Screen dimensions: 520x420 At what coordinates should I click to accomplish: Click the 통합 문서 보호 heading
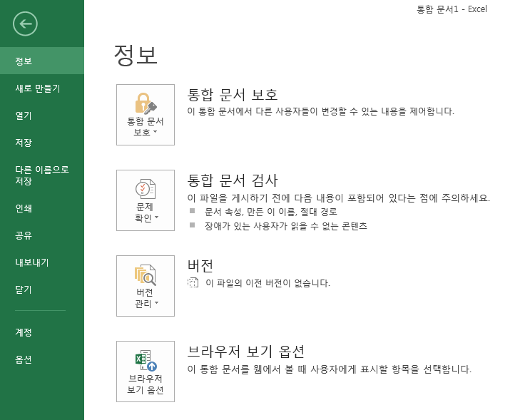tap(232, 95)
